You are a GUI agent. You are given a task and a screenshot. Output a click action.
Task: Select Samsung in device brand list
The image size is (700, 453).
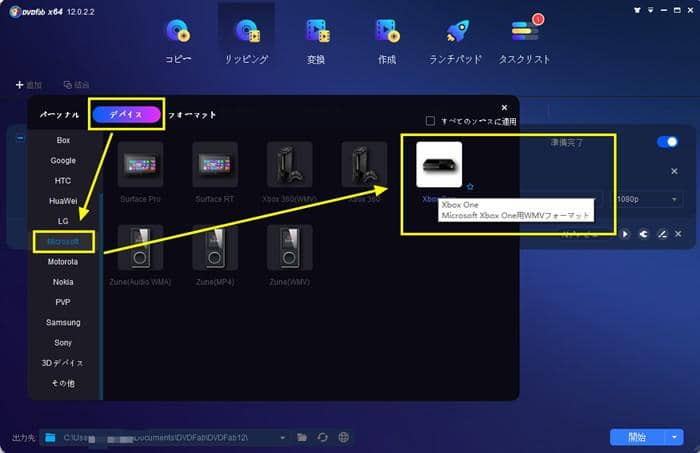click(x=63, y=322)
